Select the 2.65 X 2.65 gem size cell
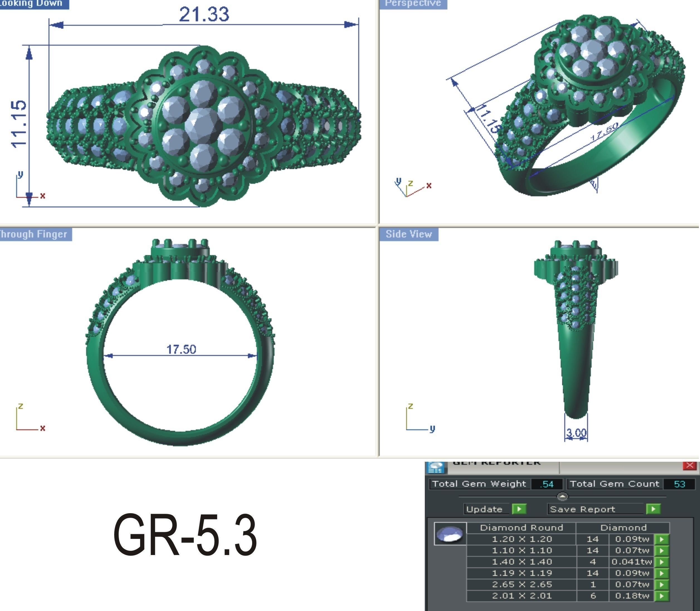Viewport: 700px width, 611px height. tap(522, 585)
